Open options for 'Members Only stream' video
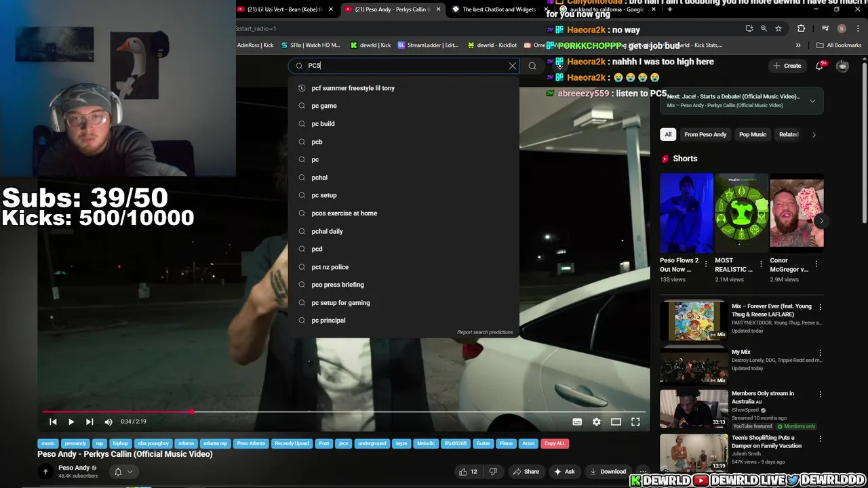This screenshot has width=868, height=488. click(x=821, y=394)
